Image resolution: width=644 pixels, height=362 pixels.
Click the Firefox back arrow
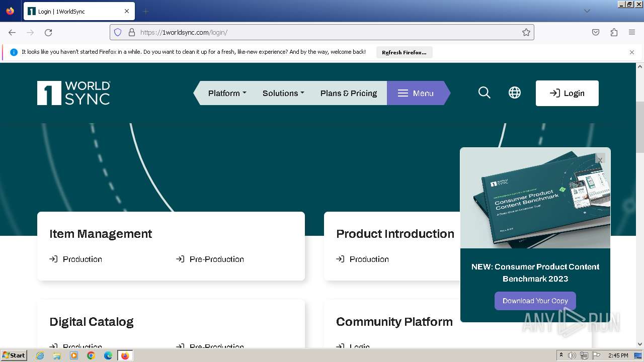12,32
